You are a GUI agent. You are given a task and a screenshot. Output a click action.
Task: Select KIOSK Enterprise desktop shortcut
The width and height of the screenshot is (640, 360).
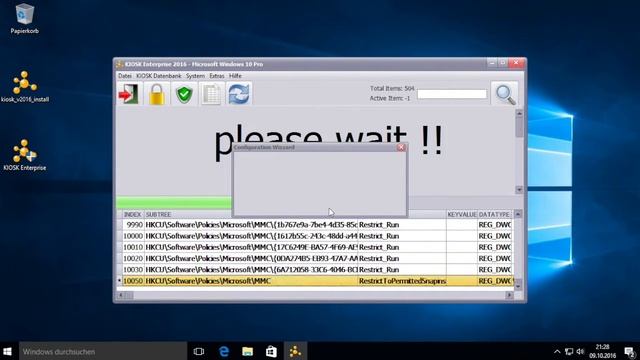pyautogui.click(x=24, y=155)
